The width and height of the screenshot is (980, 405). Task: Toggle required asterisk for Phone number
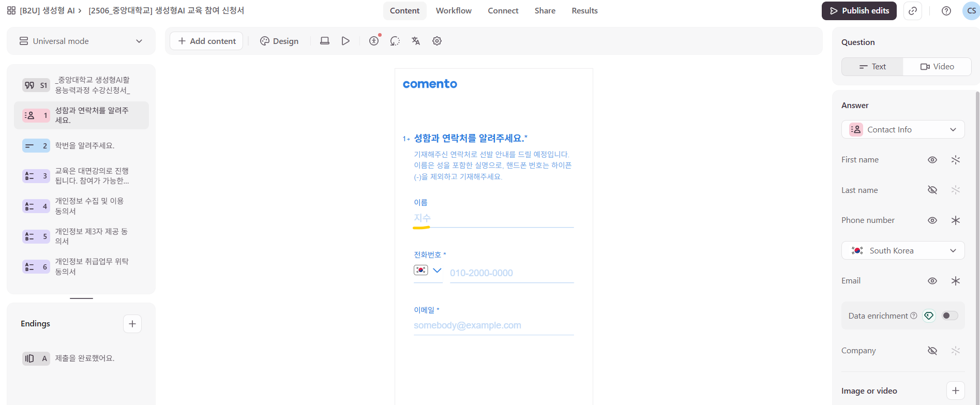(956, 220)
